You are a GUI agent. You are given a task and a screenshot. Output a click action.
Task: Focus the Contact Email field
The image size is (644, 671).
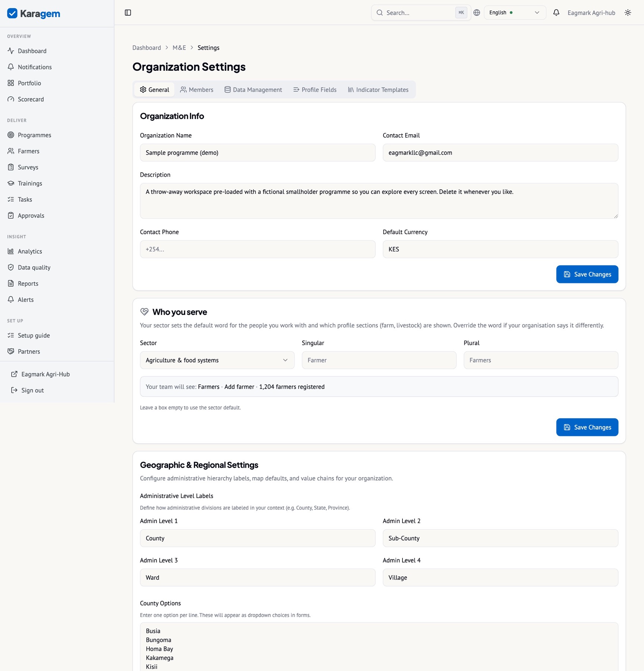pyautogui.click(x=500, y=152)
